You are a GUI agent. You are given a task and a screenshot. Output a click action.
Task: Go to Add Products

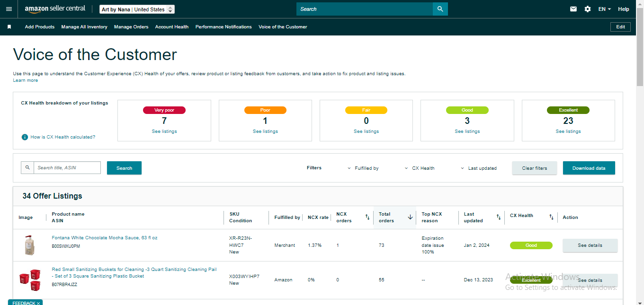pyautogui.click(x=40, y=27)
